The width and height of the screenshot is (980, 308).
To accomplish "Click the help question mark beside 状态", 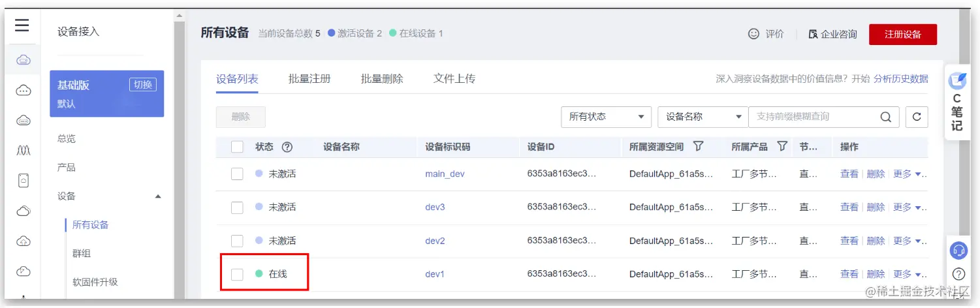I will point(287,147).
